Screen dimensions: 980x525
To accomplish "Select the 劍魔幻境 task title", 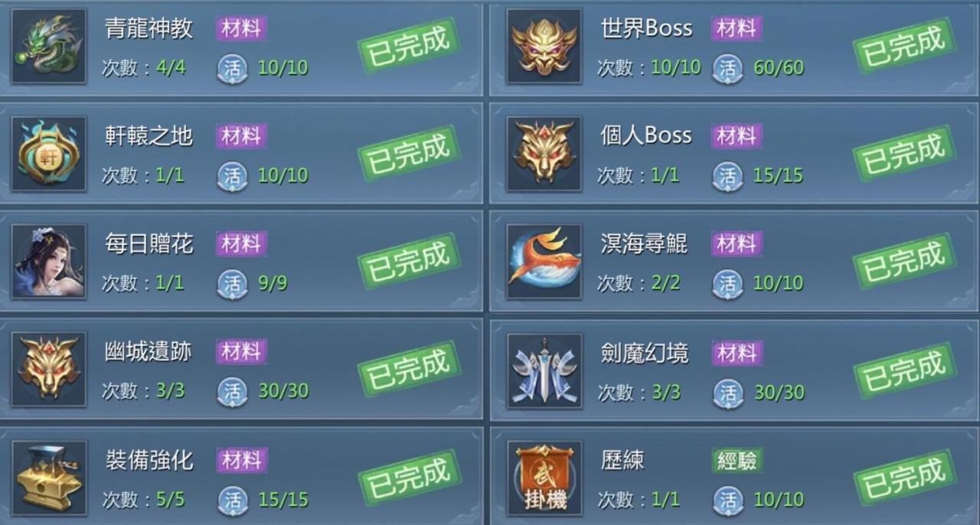I will tap(645, 353).
